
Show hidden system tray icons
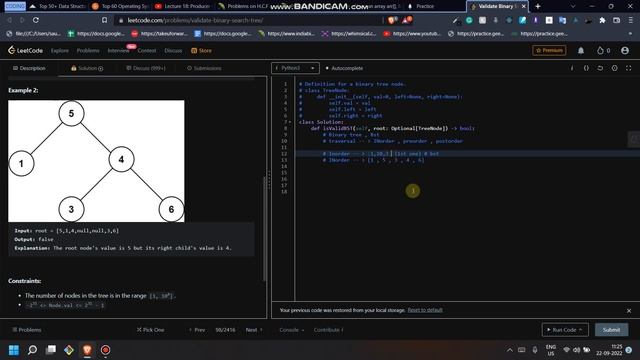tap(510, 350)
